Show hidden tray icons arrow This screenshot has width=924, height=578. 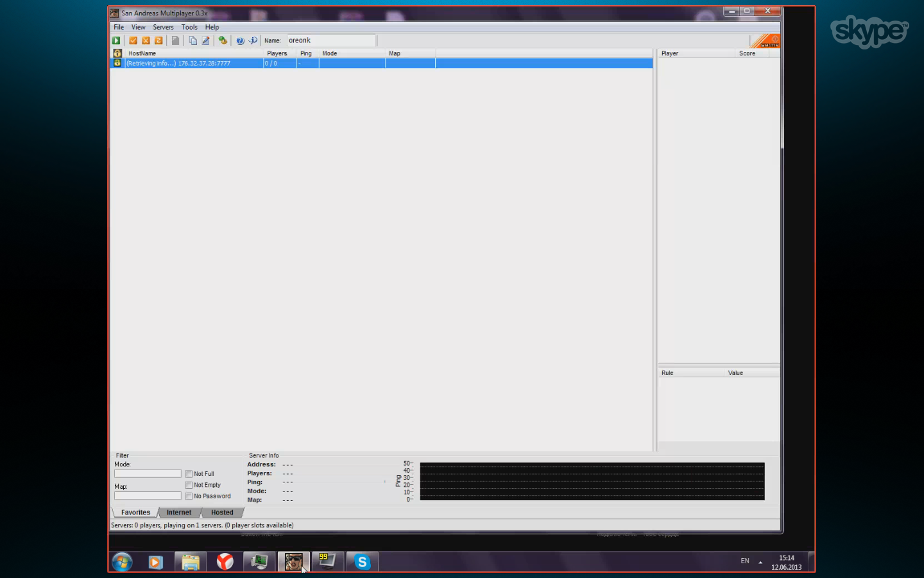point(760,562)
